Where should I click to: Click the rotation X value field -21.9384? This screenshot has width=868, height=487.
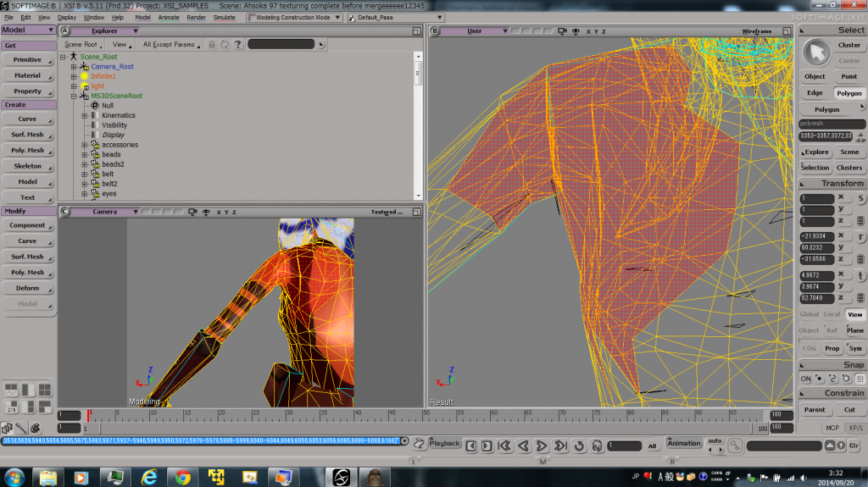tap(817, 236)
